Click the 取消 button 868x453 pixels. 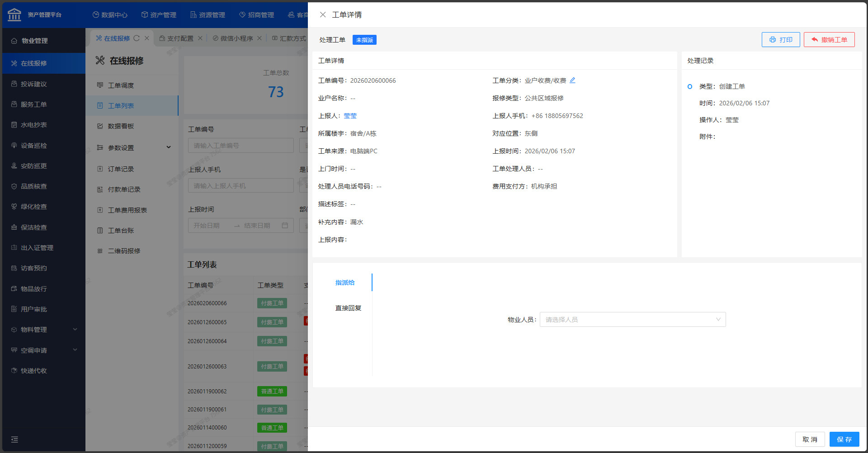click(810, 439)
